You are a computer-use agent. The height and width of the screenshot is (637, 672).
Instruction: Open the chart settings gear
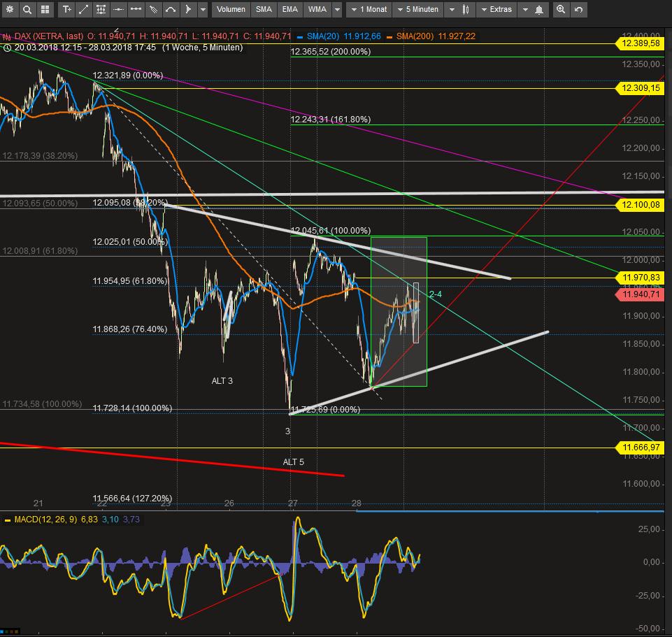10,9
